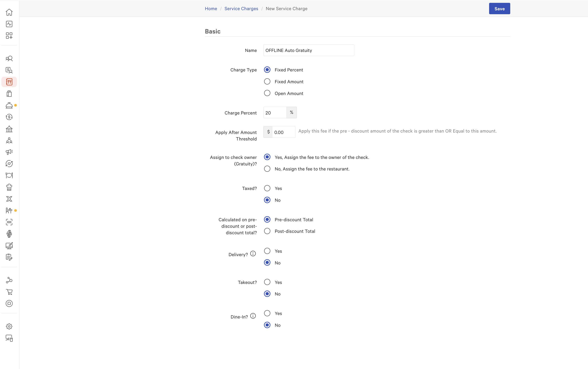
Task: Open the chef hat kitchen icon
Action: click(9, 187)
